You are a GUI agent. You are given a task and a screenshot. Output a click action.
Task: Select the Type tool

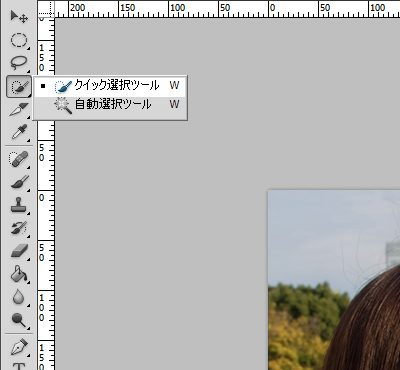19,366
